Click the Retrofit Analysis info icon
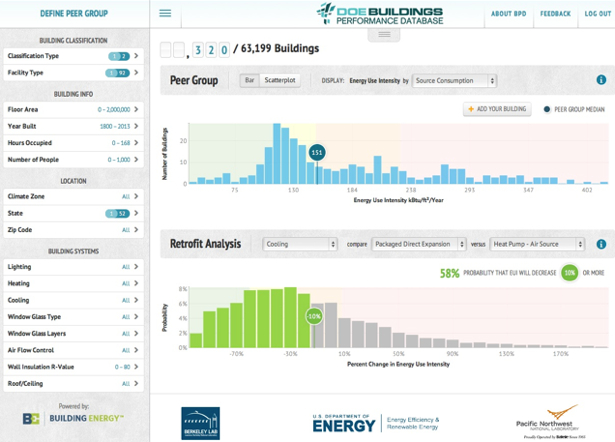This screenshot has width=615, height=442. [x=601, y=244]
